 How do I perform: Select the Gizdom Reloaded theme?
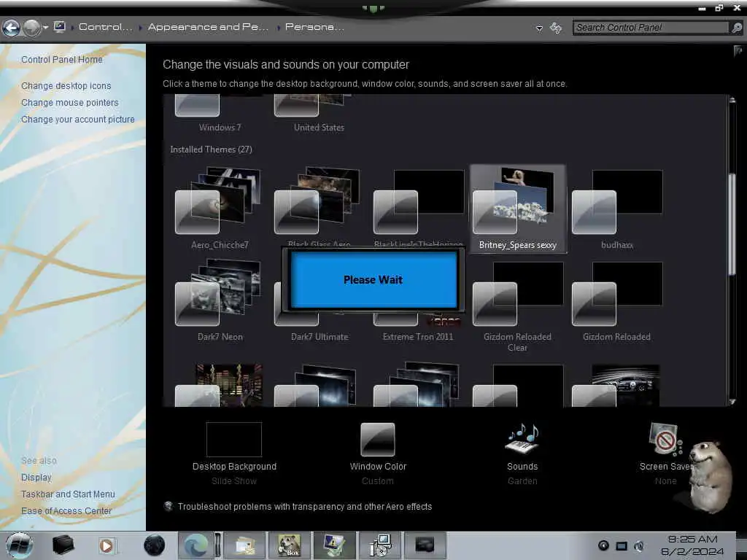pos(617,300)
